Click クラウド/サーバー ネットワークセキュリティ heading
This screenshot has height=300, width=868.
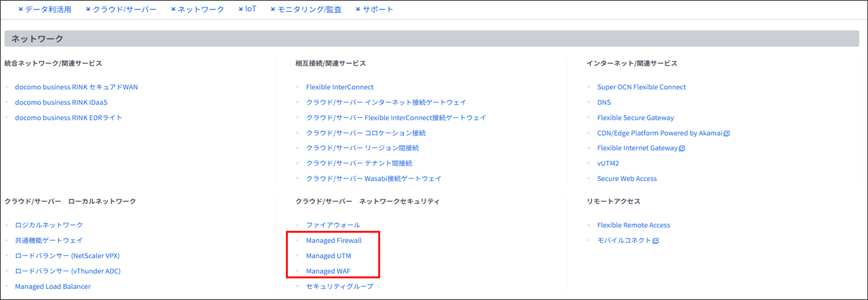point(367,201)
